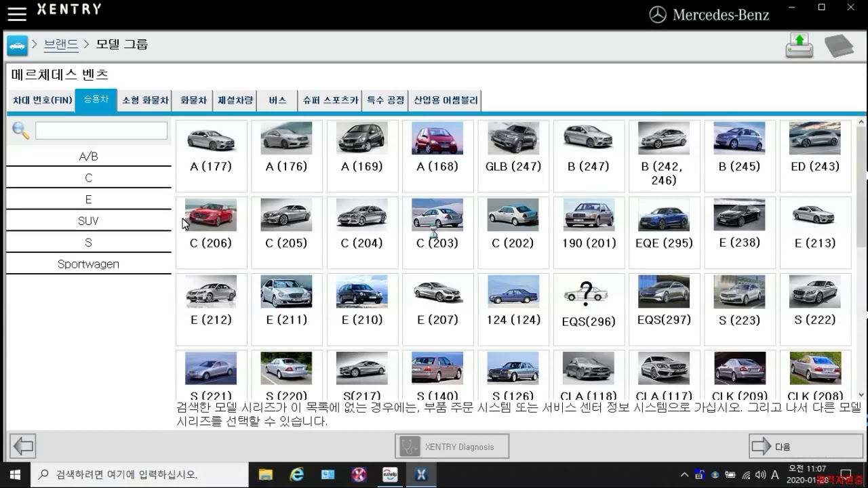The width and height of the screenshot is (868, 488).
Task: Switch to the 차대 번호(FIN) tab
Action: [x=42, y=100]
